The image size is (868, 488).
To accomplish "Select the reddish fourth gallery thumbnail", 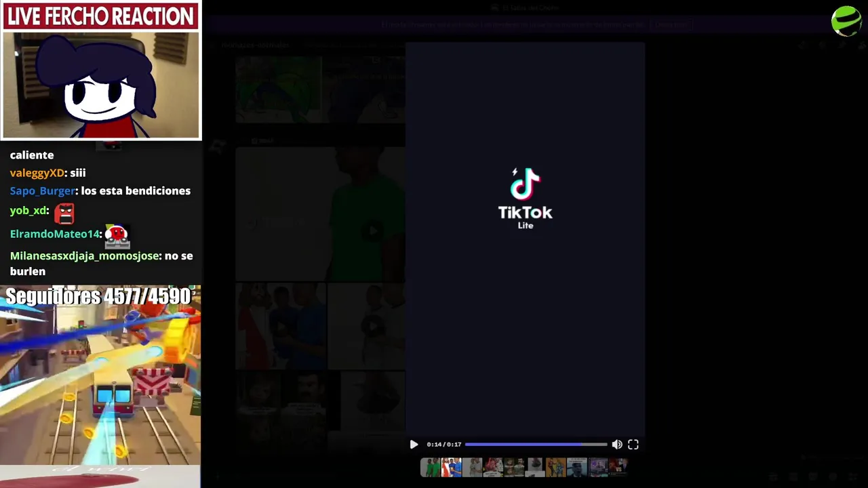I will (493, 467).
